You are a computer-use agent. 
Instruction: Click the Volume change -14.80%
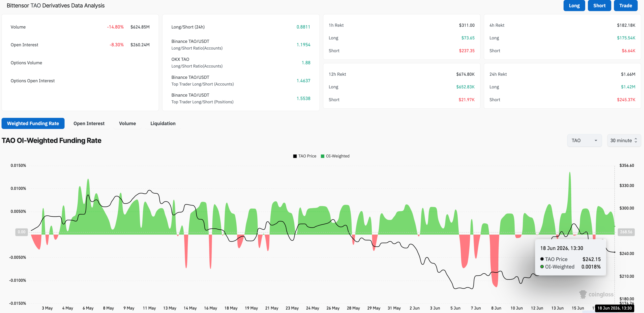coord(115,27)
